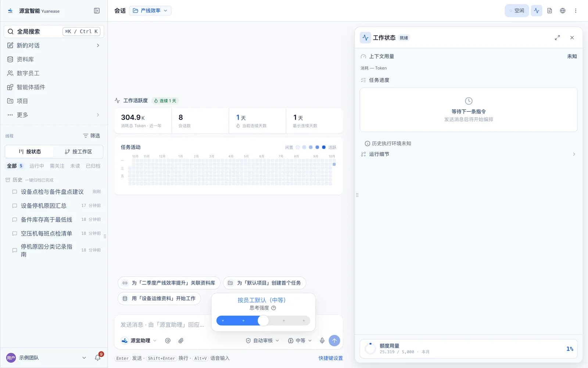Open the 示例团队 account switcher
This screenshot has width=588, height=368.
pos(46,358)
